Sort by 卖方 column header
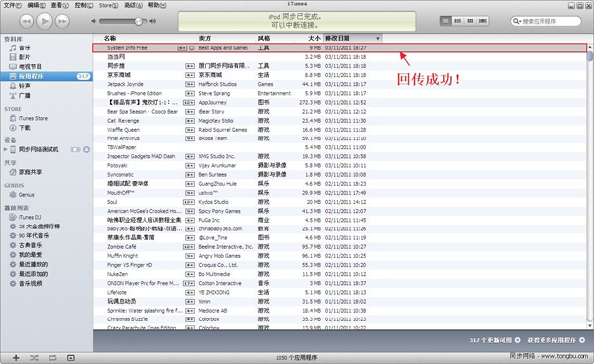The width and height of the screenshot is (594, 364). 227,38
